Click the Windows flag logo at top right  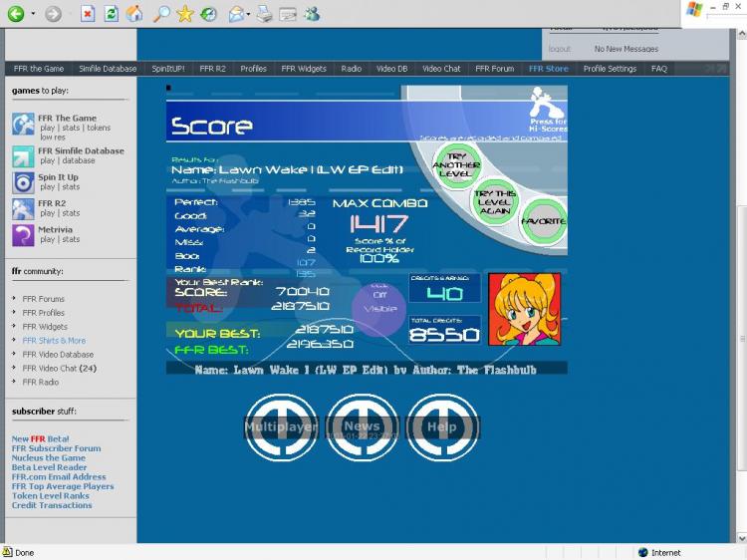[694, 10]
